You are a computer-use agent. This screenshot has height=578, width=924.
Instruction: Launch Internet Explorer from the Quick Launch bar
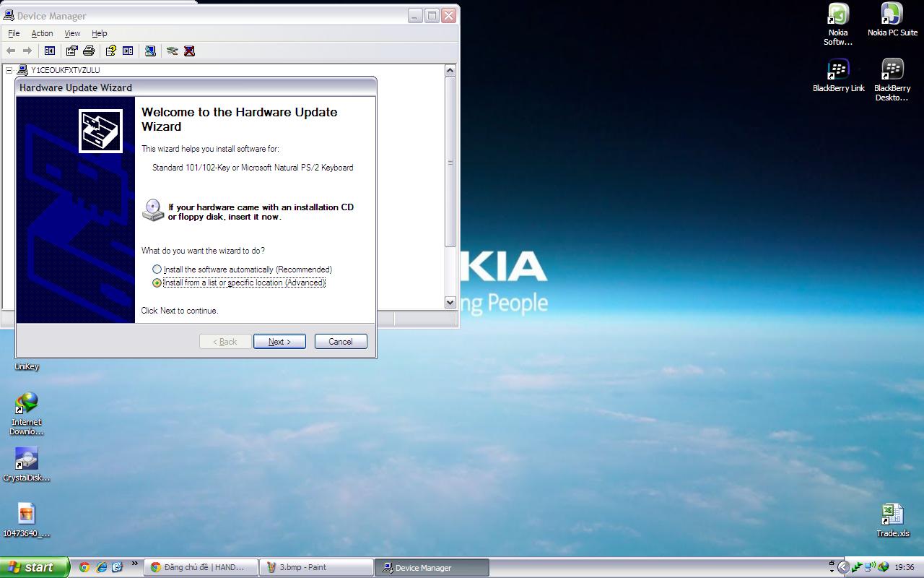(102, 567)
